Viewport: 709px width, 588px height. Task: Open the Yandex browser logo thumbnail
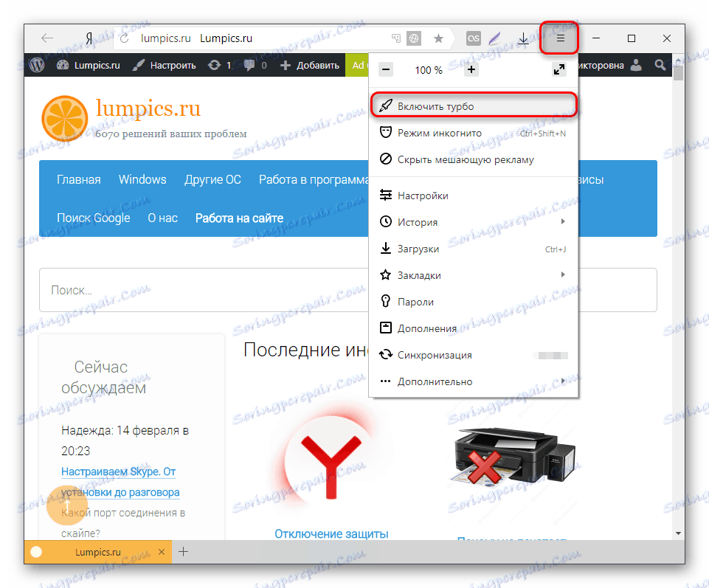[x=331, y=459]
